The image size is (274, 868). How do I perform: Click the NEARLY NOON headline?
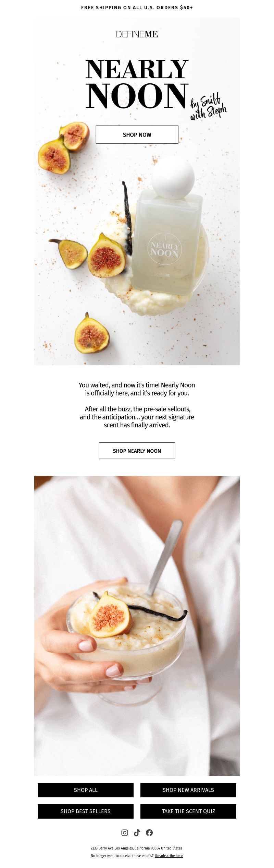pos(137,83)
